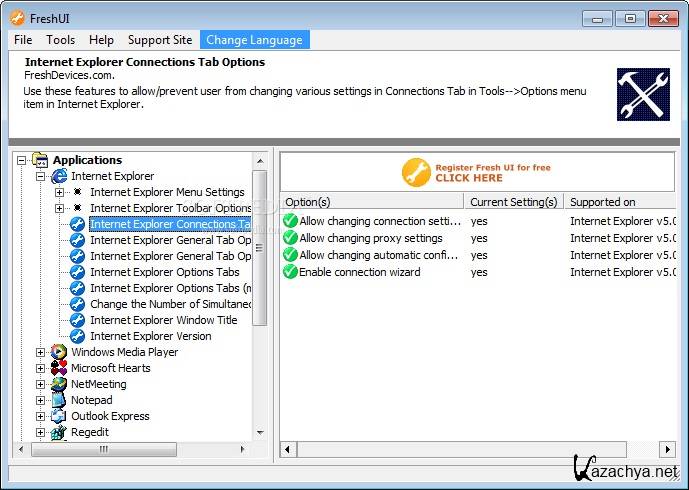Screen dimensions: 689x490
Task: Expand the Windows Media Player node
Action: (41, 352)
